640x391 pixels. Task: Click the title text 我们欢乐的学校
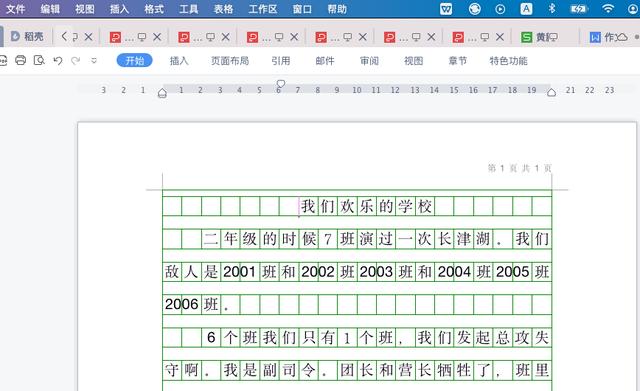(367, 207)
